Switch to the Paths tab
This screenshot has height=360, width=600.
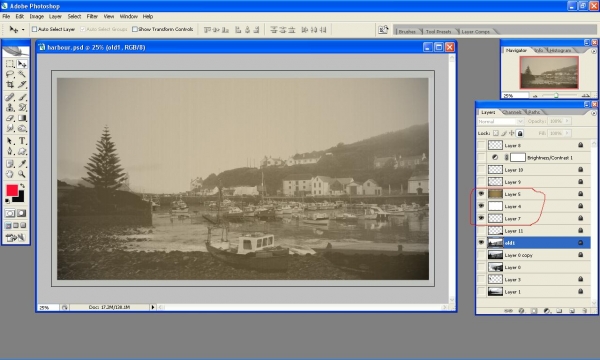(534, 112)
